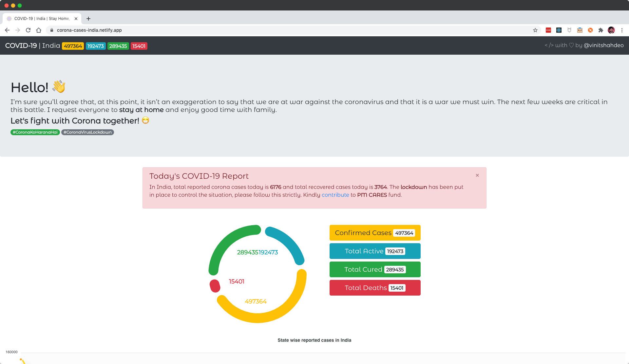Open the Chrome extensions puzzle icon
This screenshot has height=364, width=629.
pyautogui.click(x=601, y=30)
